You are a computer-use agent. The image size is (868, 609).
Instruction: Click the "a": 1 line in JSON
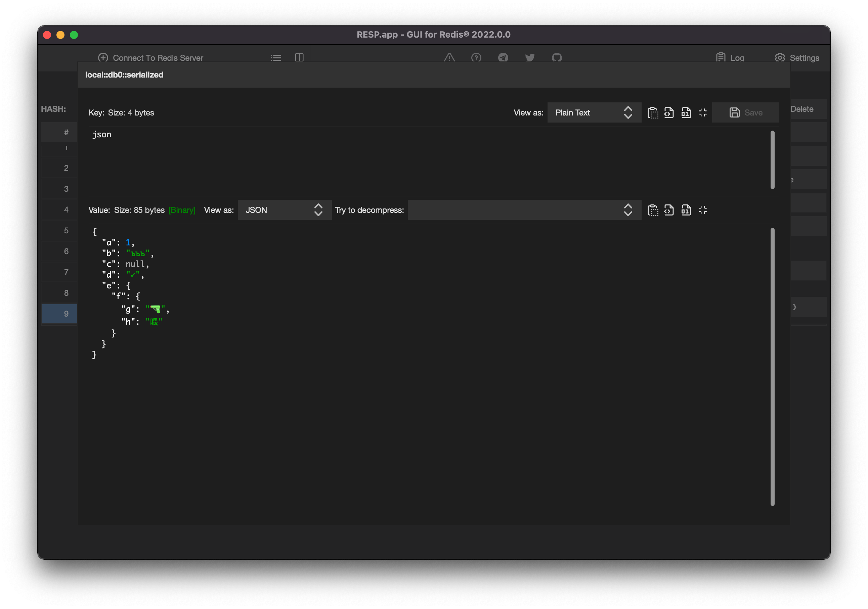[x=118, y=242]
